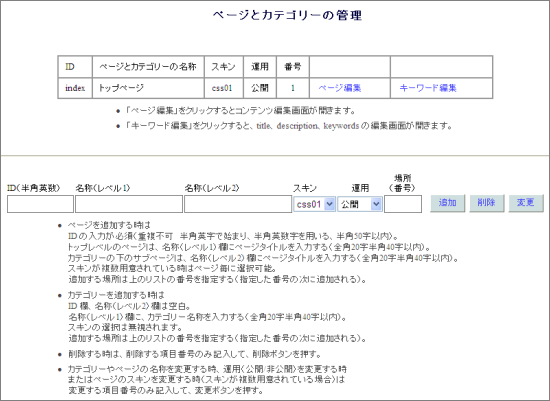Open the キーワード編集 link for index

pos(428,88)
